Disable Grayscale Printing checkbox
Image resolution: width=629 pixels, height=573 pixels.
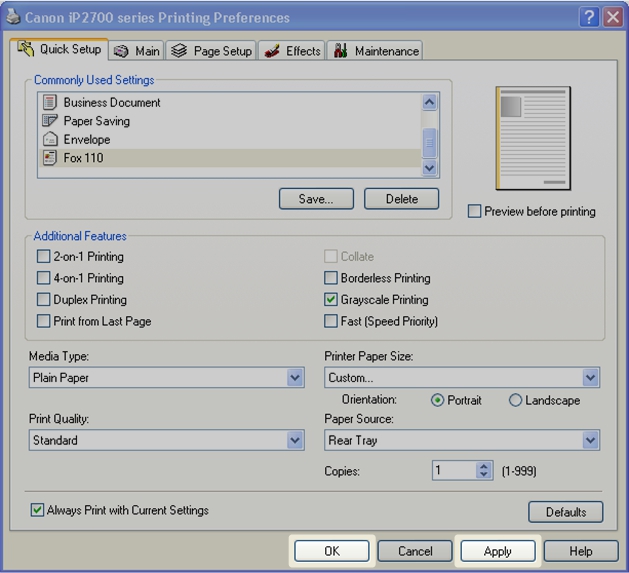[x=332, y=300]
